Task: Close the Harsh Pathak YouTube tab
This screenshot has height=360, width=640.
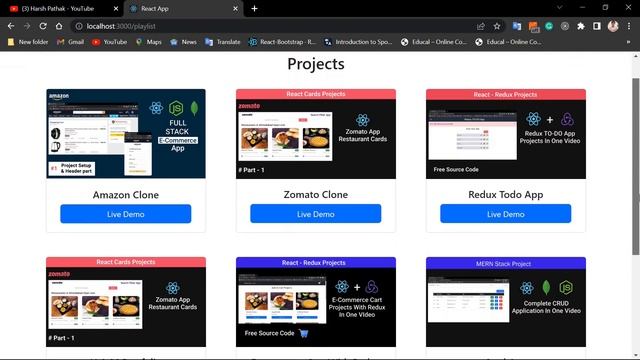Action: [116, 9]
